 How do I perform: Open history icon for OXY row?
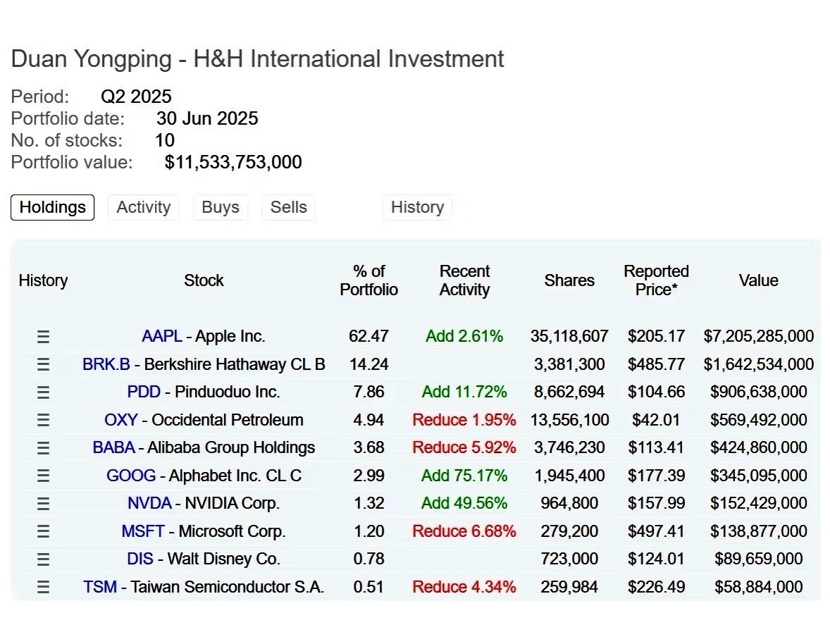(44, 420)
